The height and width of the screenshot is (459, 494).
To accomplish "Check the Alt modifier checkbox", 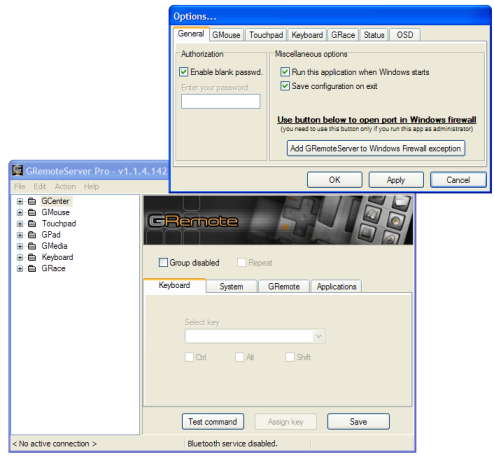I will (x=239, y=357).
